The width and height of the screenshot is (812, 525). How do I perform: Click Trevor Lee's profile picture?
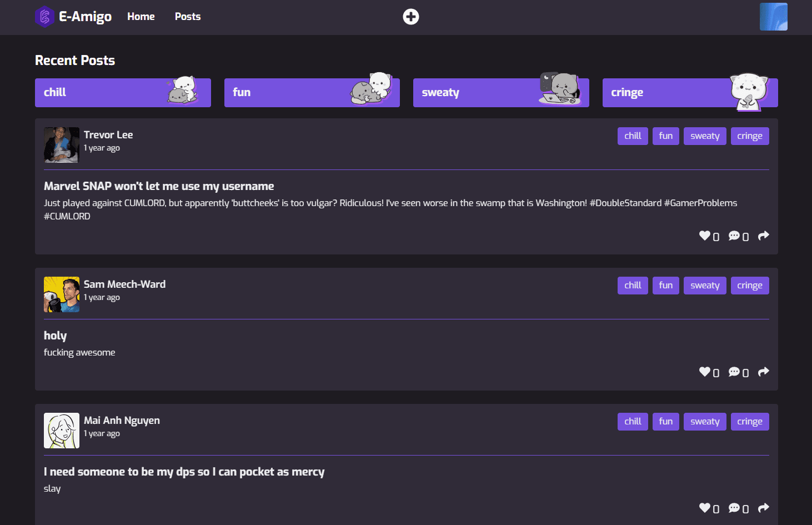(62, 145)
